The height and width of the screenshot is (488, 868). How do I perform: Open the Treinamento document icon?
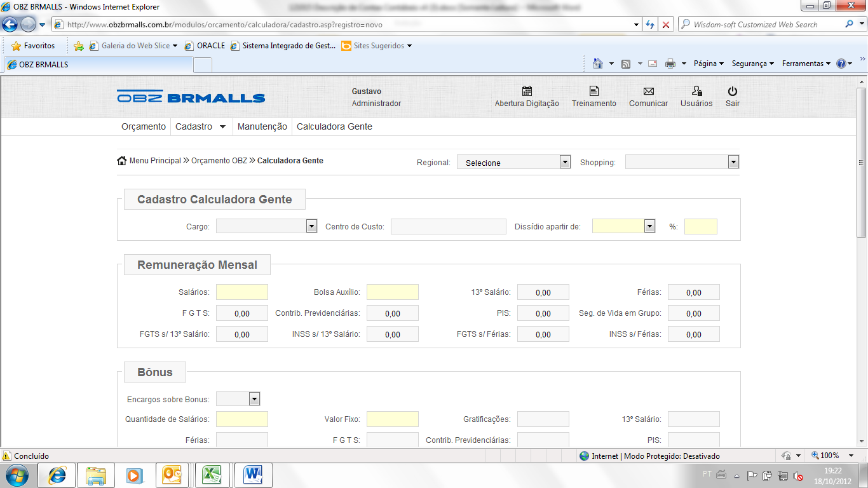pyautogui.click(x=594, y=91)
